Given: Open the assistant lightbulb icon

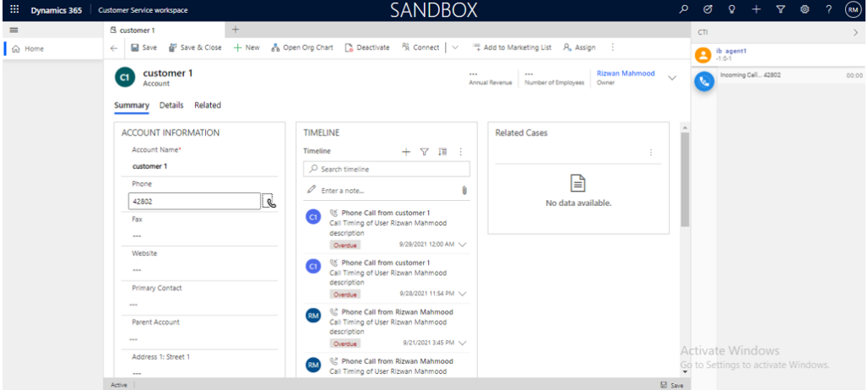Looking at the screenshot, I should click(x=732, y=9).
